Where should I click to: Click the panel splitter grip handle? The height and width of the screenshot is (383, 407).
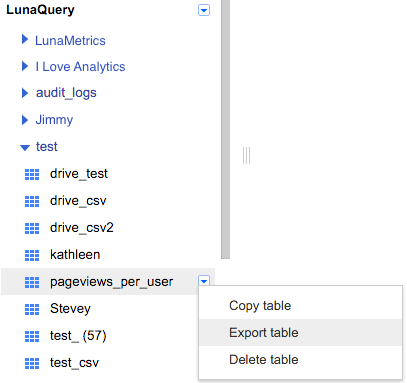(246, 155)
